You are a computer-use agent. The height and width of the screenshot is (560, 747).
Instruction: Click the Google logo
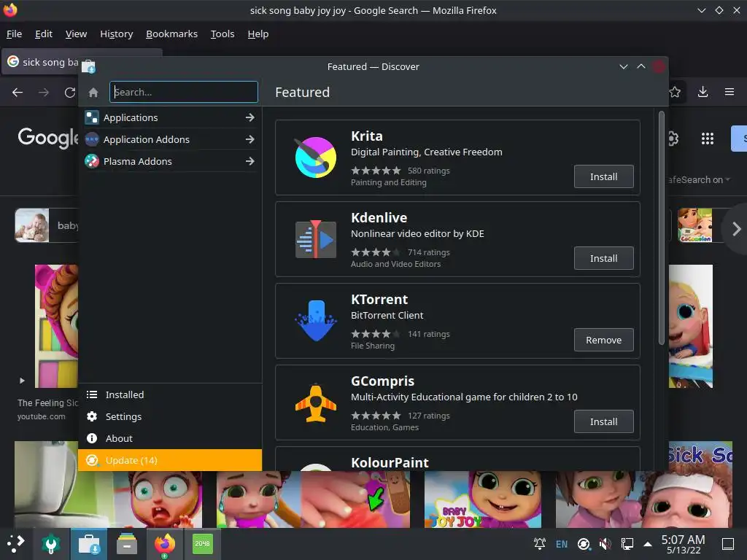(x=48, y=138)
